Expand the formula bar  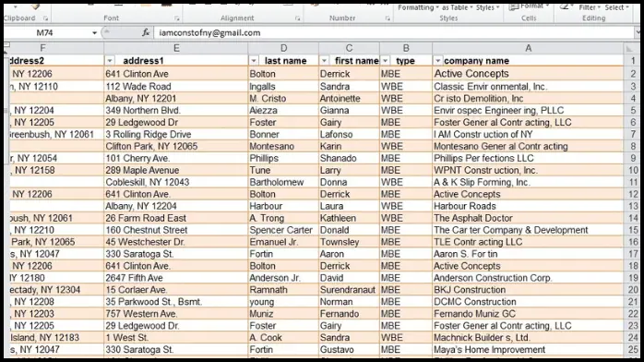click(x=637, y=32)
